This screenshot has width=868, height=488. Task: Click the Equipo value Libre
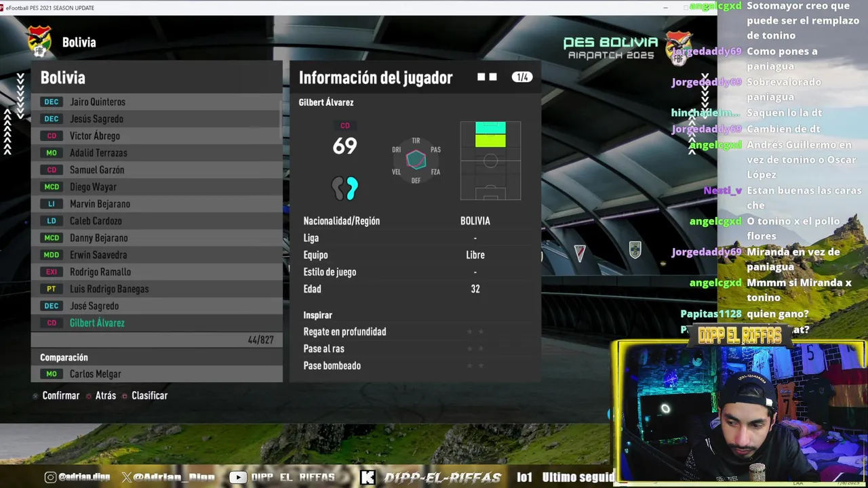pyautogui.click(x=475, y=255)
